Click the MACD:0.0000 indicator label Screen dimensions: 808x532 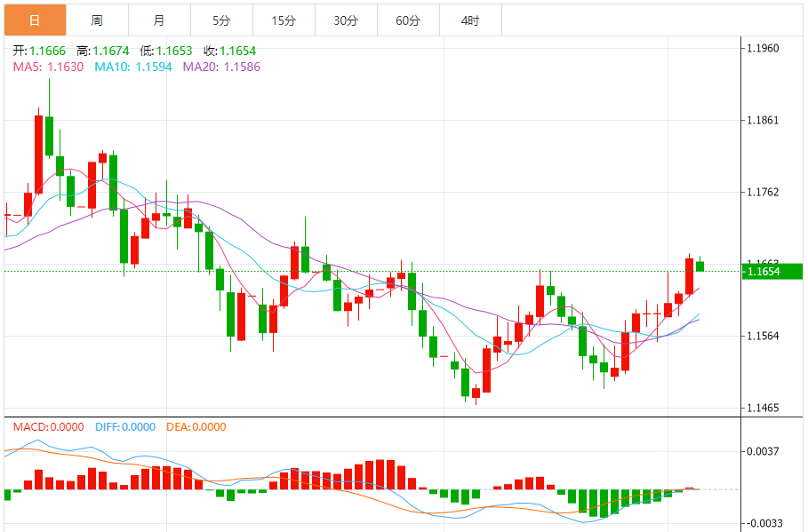point(48,427)
